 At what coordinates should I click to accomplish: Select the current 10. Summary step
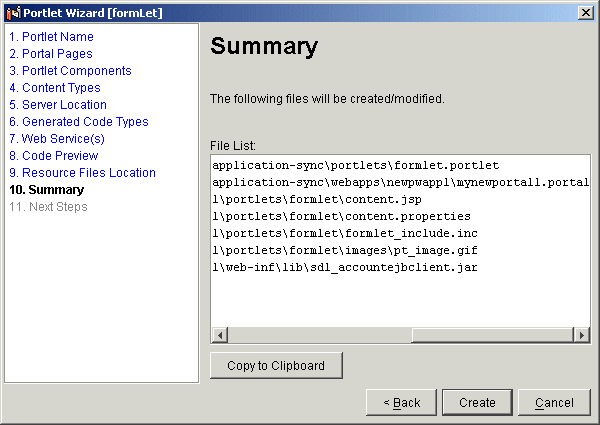point(47,190)
